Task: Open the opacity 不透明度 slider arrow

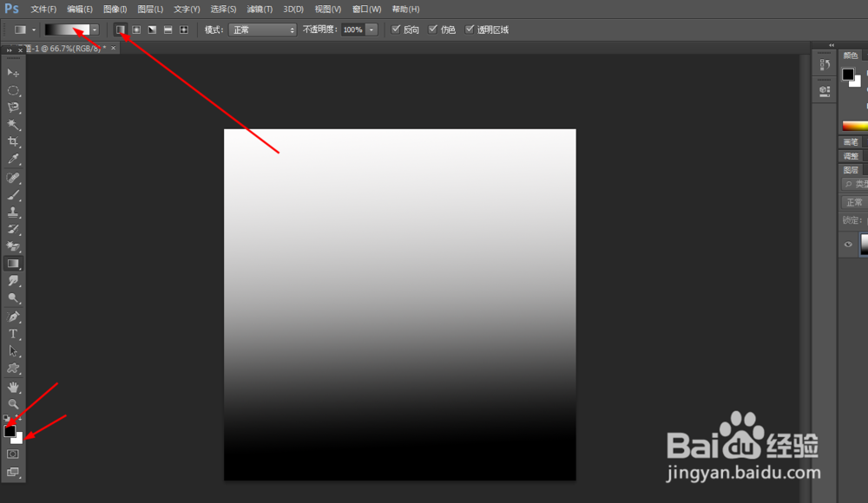Action: (372, 29)
